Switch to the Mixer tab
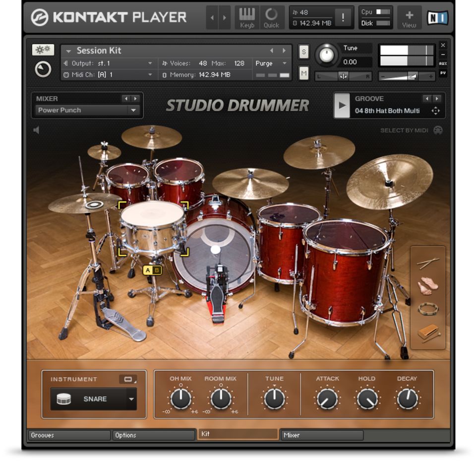The width and height of the screenshot is (476, 461). click(x=322, y=435)
